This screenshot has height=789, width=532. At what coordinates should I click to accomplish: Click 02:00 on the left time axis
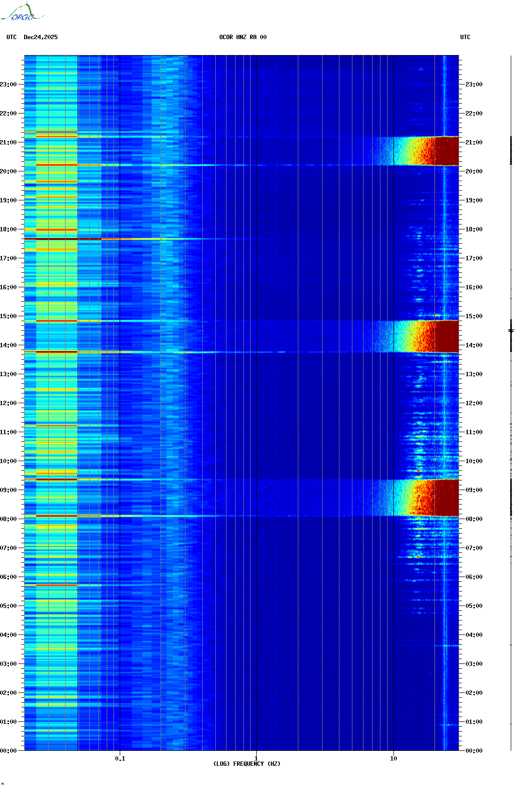(8, 693)
